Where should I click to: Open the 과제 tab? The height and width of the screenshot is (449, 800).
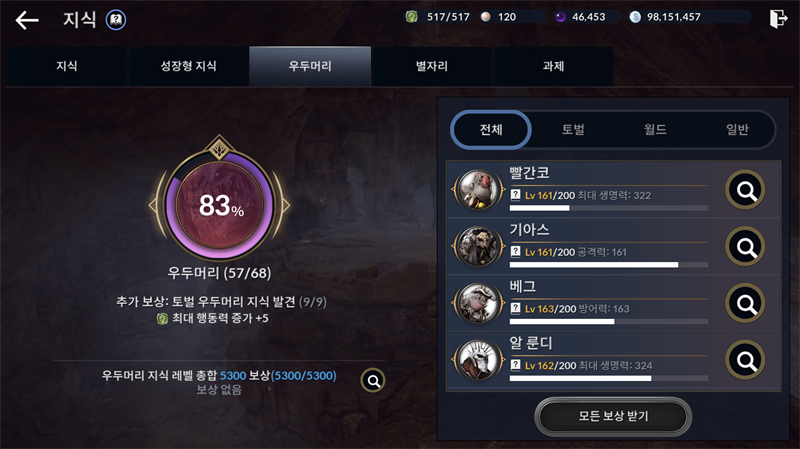[554, 66]
